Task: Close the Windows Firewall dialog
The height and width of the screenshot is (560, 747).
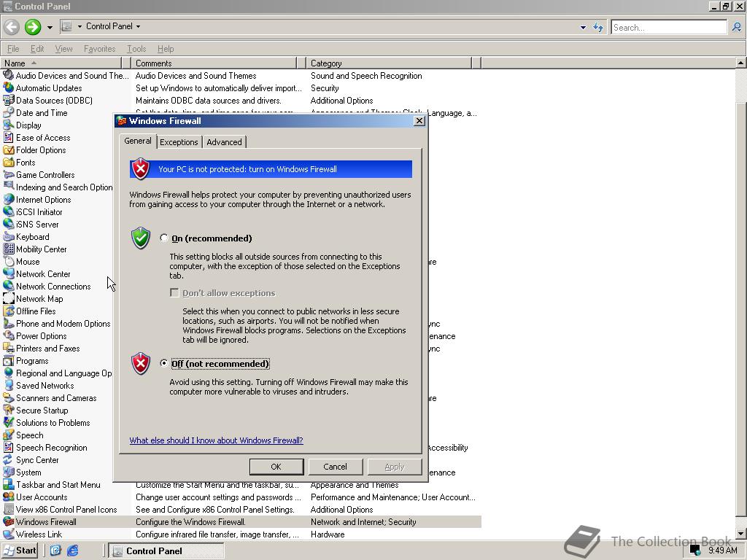Action: pos(419,121)
